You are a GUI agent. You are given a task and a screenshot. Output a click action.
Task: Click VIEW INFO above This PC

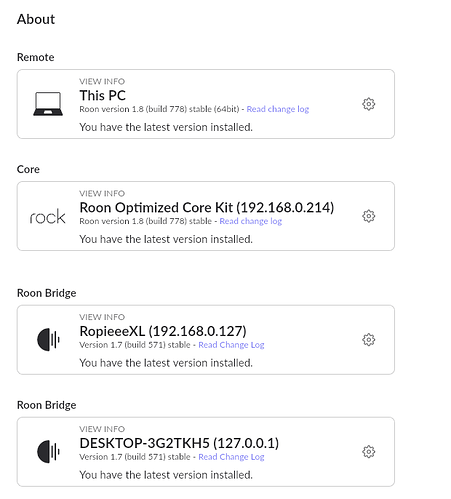click(102, 81)
